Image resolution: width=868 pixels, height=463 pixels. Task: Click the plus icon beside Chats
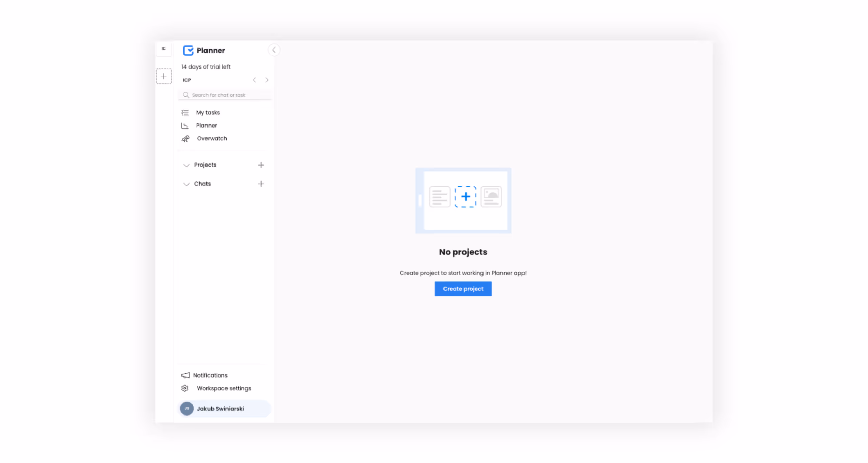(x=261, y=184)
